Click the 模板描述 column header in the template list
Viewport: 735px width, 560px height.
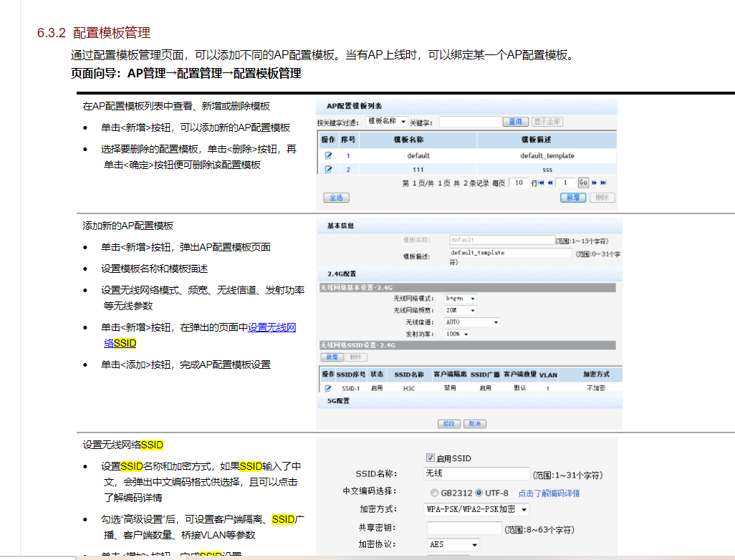tap(537, 140)
